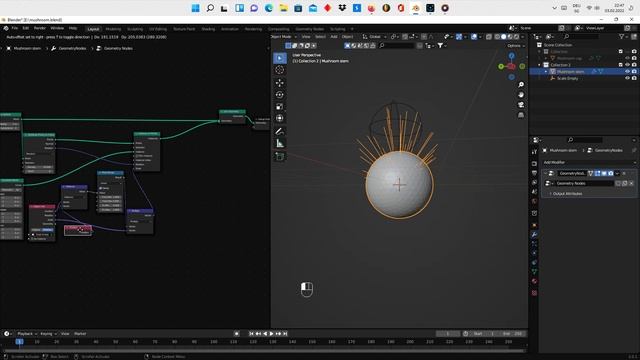This screenshot has height=360, width=640.
Task: Open the Texture properties checker icon
Action: pyautogui.click(x=534, y=293)
